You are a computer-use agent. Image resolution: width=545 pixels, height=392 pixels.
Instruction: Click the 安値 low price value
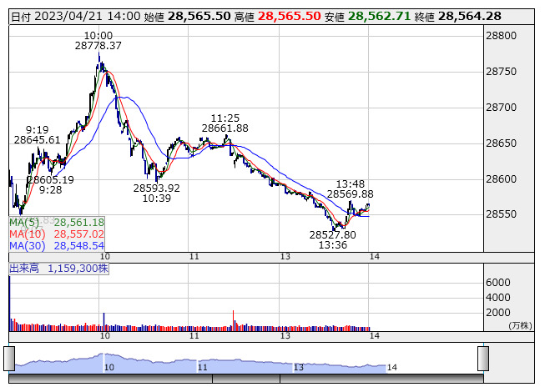click(x=378, y=16)
